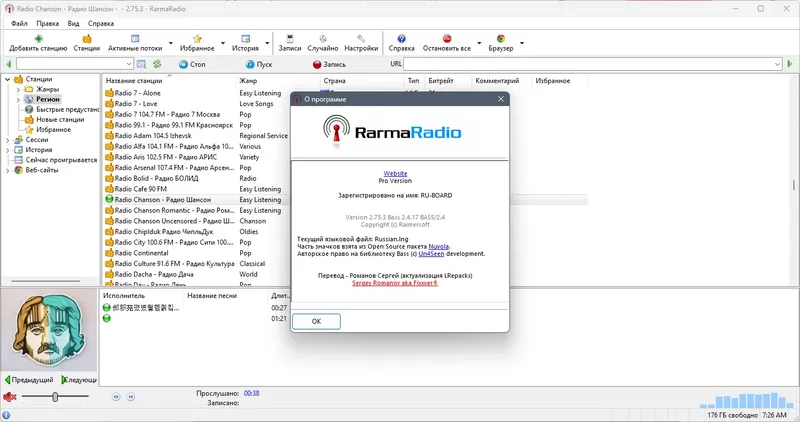Image resolution: width=800 pixels, height=422 pixels.
Task: Open the Правка menu
Action: pos(47,23)
